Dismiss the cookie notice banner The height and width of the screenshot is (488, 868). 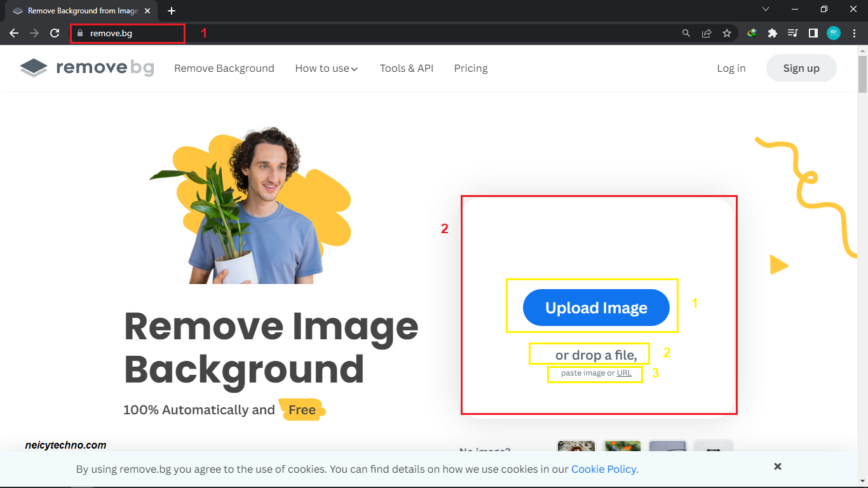pyautogui.click(x=778, y=466)
